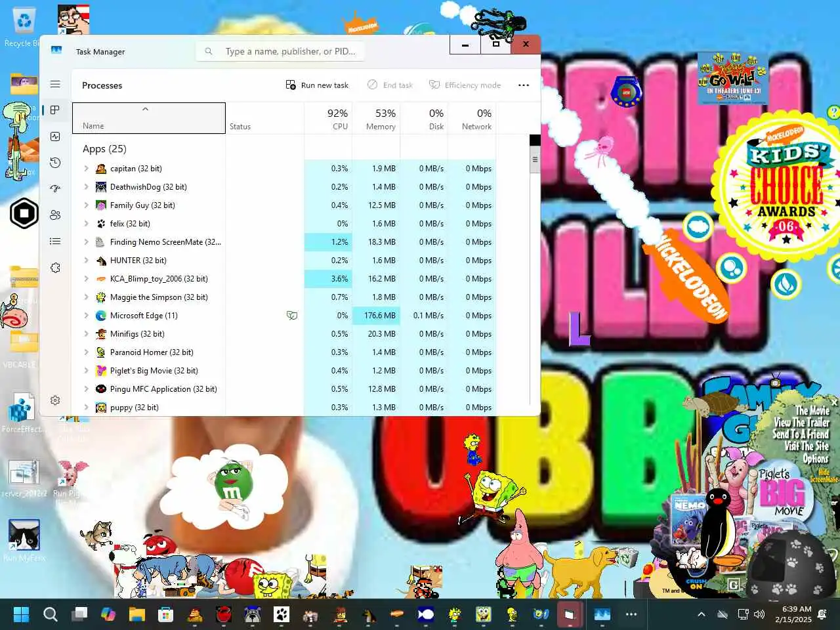Open the Task Manager navigation hamburger menu
840x630 pixels.
tap(55, 84)
